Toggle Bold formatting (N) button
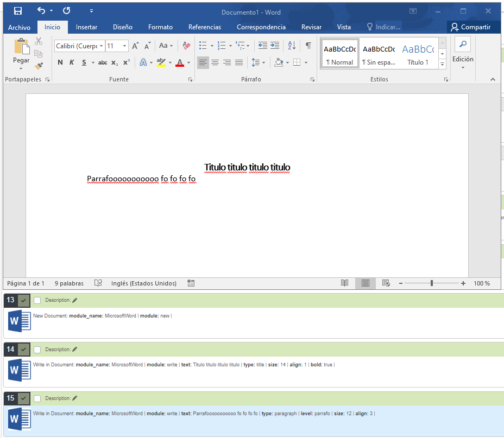 click(x=60, y=62)
